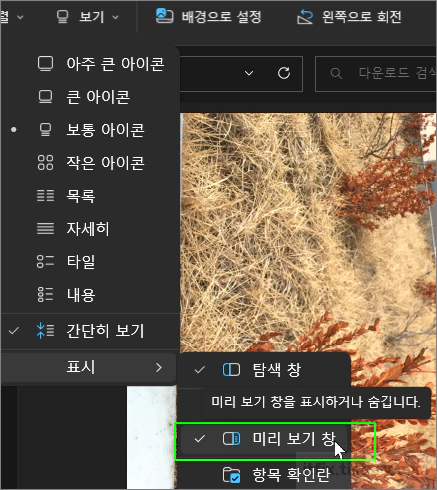
Task: Click the details view lines icon
Action: click(x=45, y=229)
